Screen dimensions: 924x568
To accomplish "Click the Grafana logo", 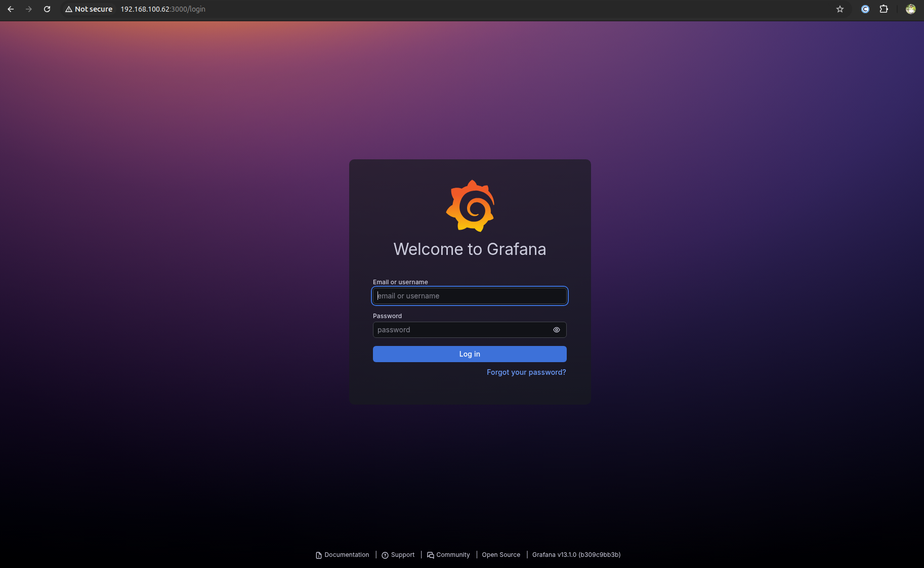I will click(x=470, y=206).
